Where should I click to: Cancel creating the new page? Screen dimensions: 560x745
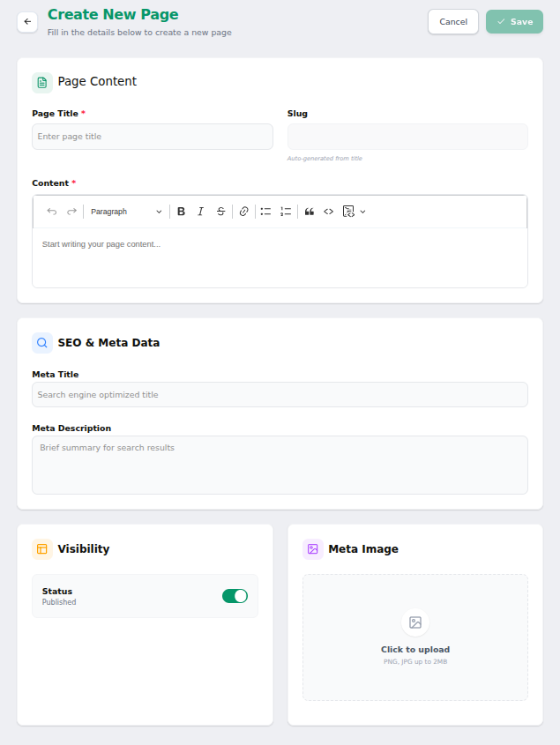pos(453,22)
